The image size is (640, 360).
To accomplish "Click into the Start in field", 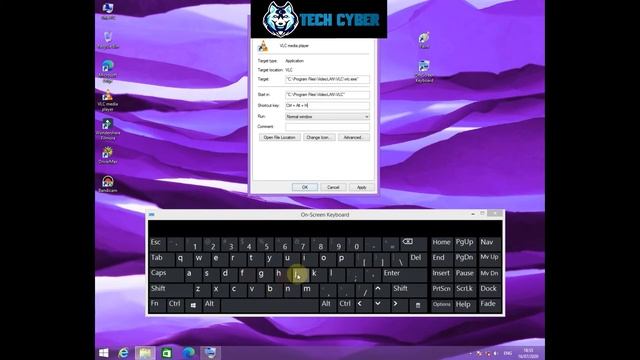I will point(327,95).
